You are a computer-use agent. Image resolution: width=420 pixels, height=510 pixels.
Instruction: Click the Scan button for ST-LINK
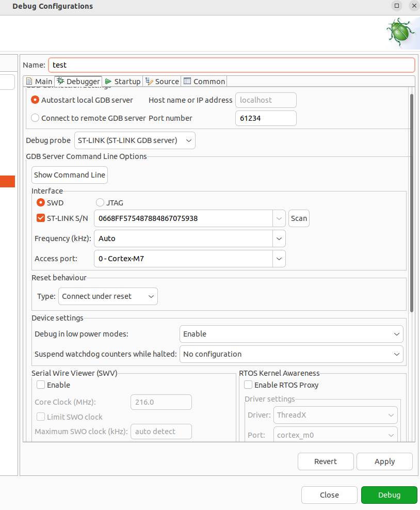(x=299, y=218)
